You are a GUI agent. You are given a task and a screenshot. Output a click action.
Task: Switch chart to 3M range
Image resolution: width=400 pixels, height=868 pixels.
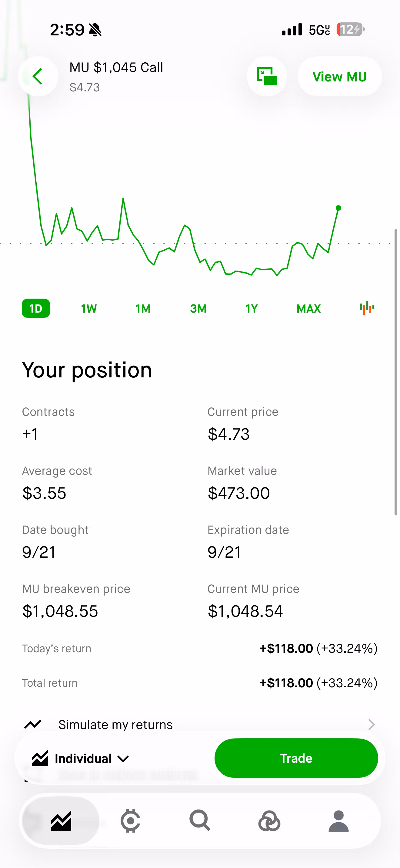click(198, 308)
